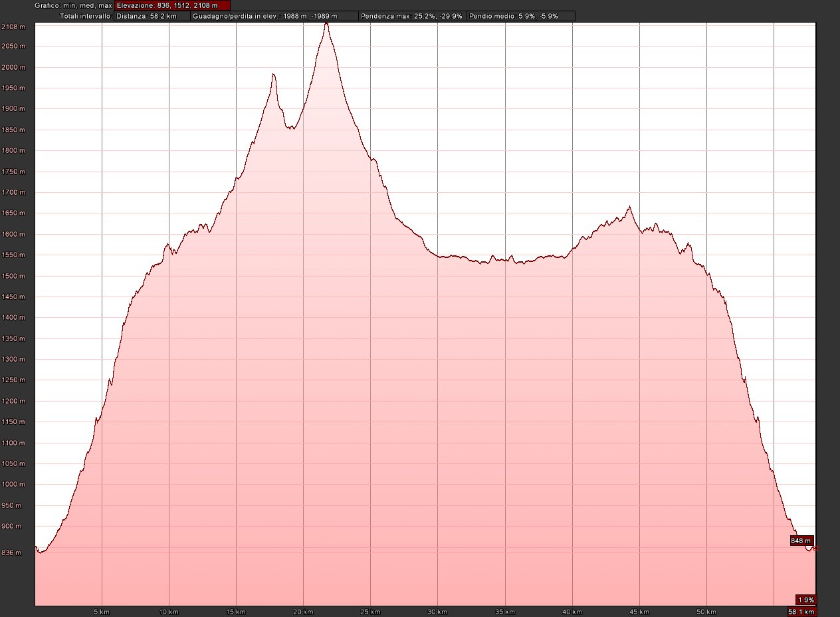Click the Pendio medio field
Image resolution: width=840 pixels, height=617 pixels.
click(x=520, y=15)
